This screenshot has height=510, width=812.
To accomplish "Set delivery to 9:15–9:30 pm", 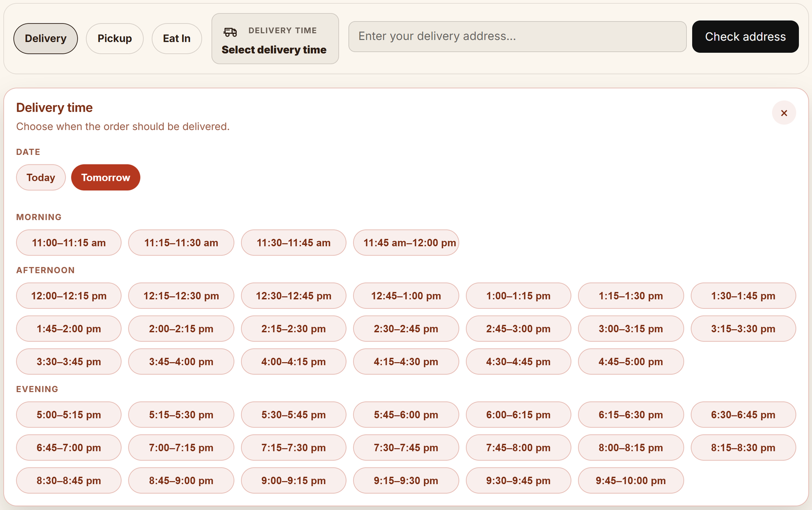I will point(406,481).
